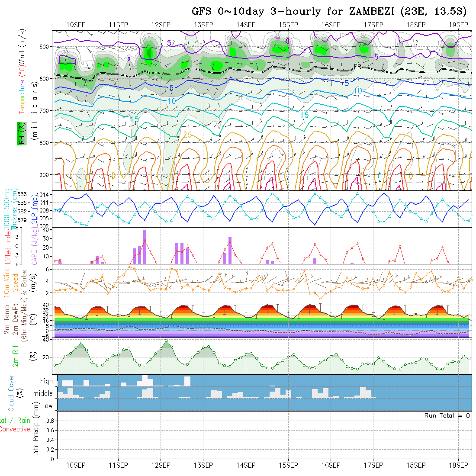Click the blue "Cloud Cover" axis label
The width and height of the screenshot is (476, 476).
point(11,393)
